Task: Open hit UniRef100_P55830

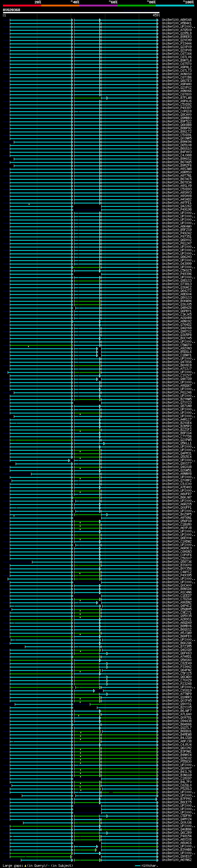Action: coord(177,761)
